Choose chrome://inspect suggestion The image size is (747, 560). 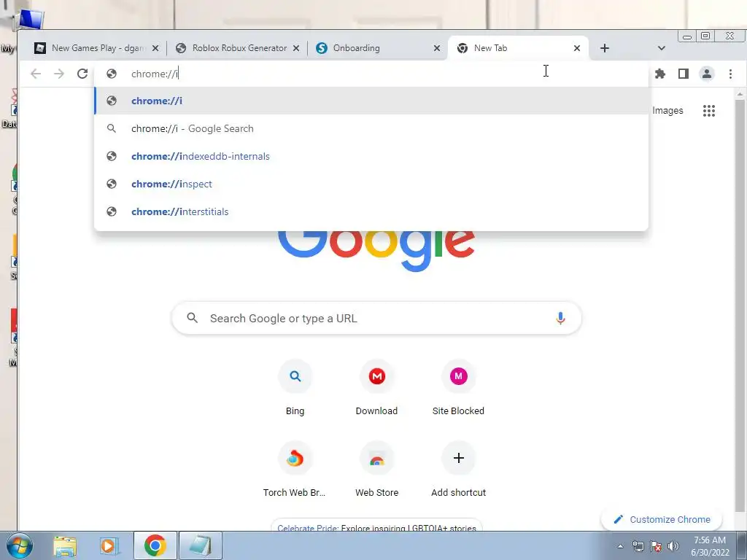(371, 184)
